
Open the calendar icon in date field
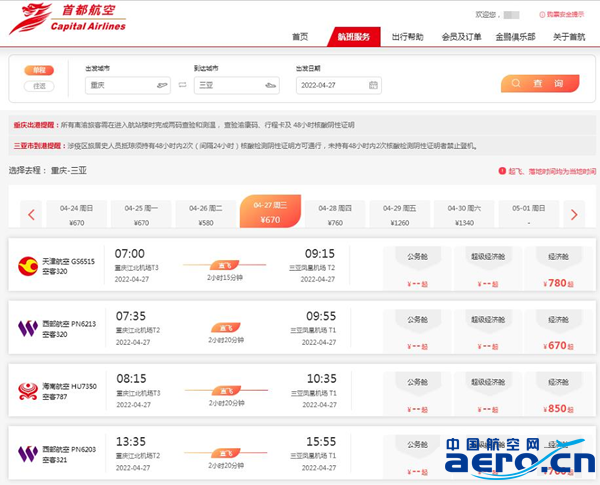(373, 85)
